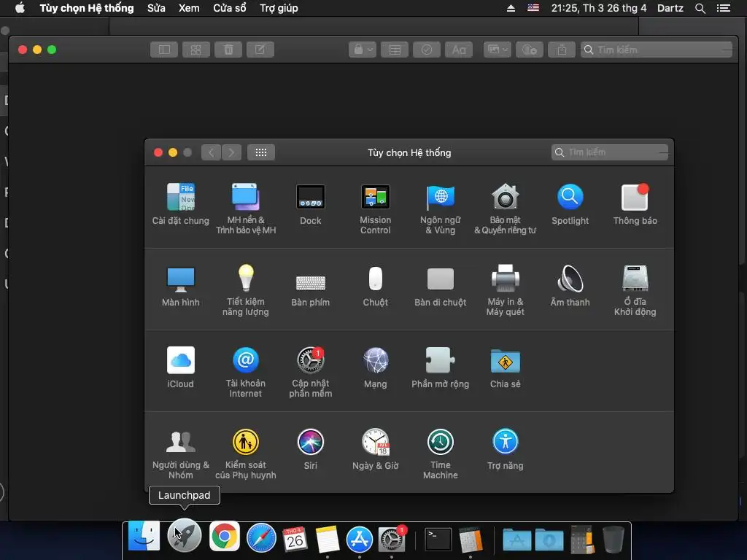Open the Tùy chọn Hệ thống menu bar item
This screenshot has width=747, height=560.
coord(87,8)
